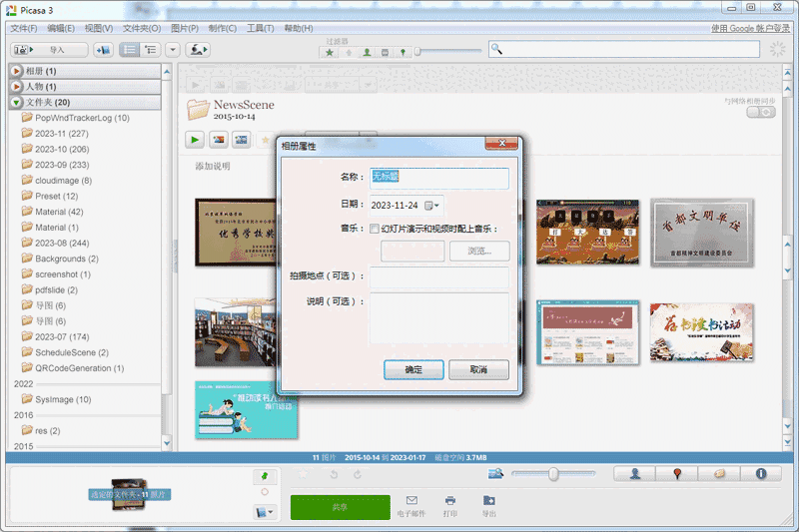Adjust the thumbnail size slider

pos(553,474)
